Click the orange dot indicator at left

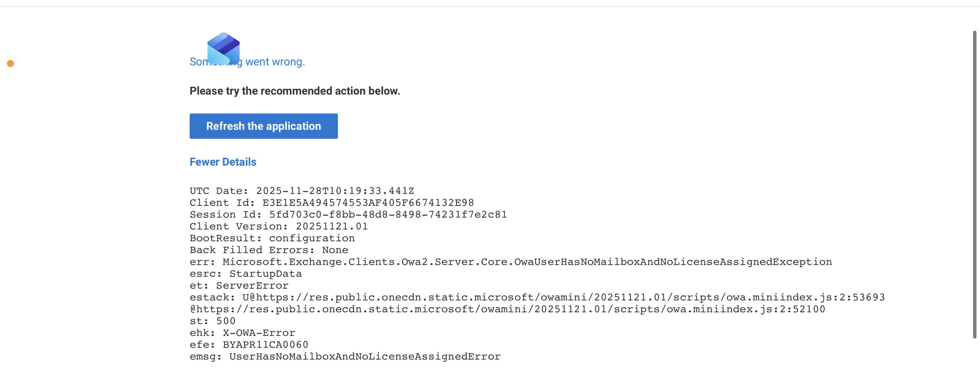click(10, 63)
